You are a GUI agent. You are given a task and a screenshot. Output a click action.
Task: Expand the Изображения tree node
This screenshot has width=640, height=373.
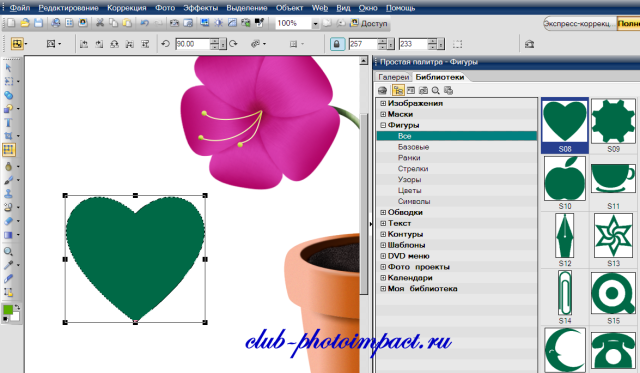click(383, 103)
